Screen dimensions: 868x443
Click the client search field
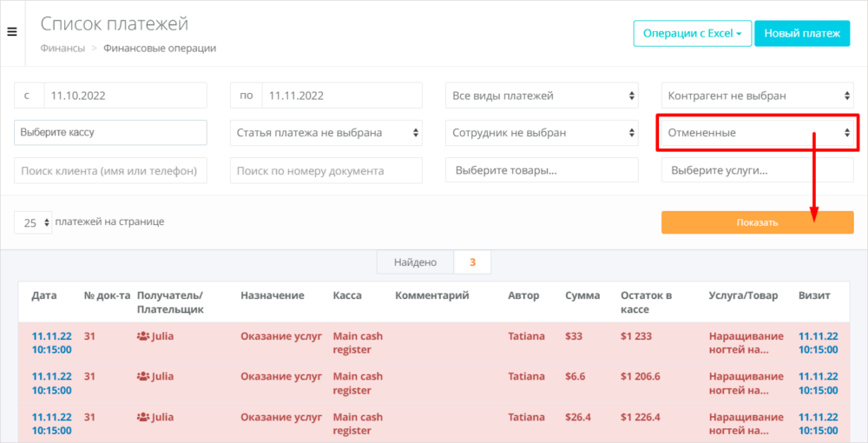point(111,170)
